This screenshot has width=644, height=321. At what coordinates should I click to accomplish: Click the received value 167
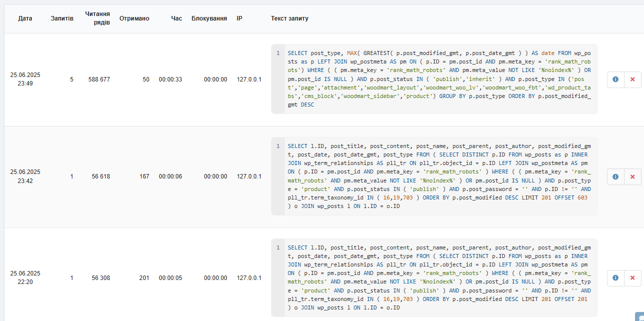coord(144,176)
